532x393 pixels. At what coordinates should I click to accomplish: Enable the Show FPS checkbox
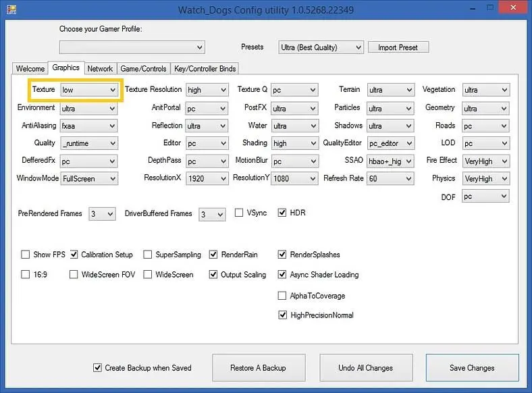(26, 255)
